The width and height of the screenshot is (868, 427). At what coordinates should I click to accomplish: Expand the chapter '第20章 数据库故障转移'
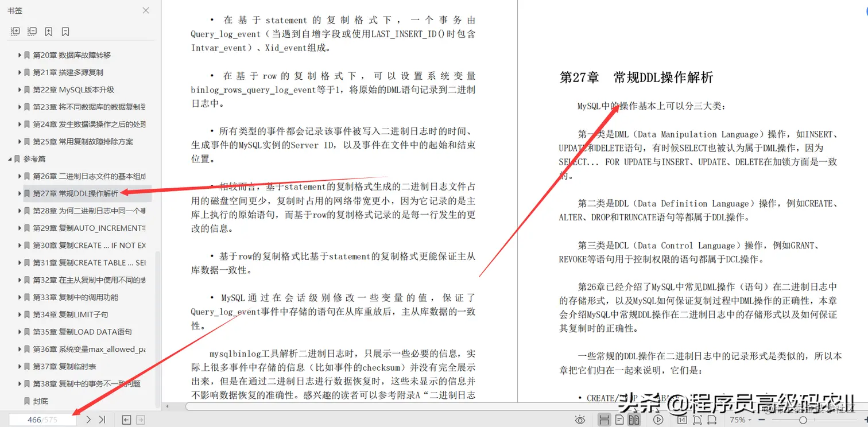(x=19, y=55)
